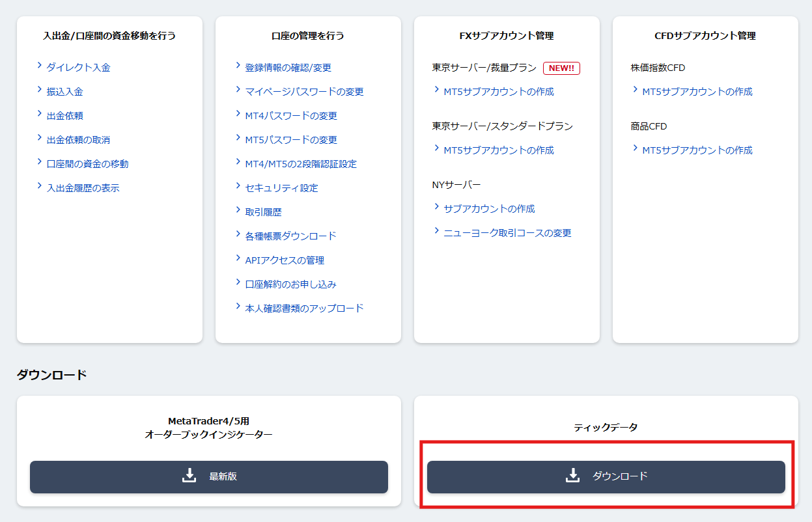View 入出金履歴の表示 link
The width and height of the screenshot is (812, 522).
tap(83, 187)
